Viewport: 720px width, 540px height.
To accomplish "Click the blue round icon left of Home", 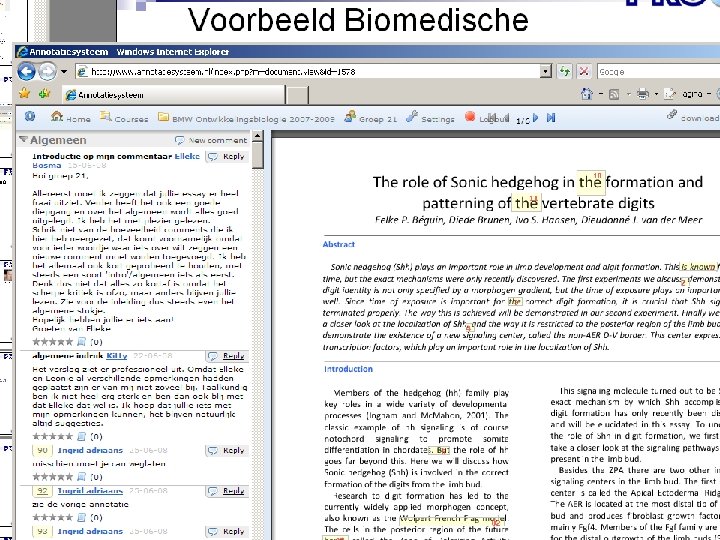I will point(30,117).
